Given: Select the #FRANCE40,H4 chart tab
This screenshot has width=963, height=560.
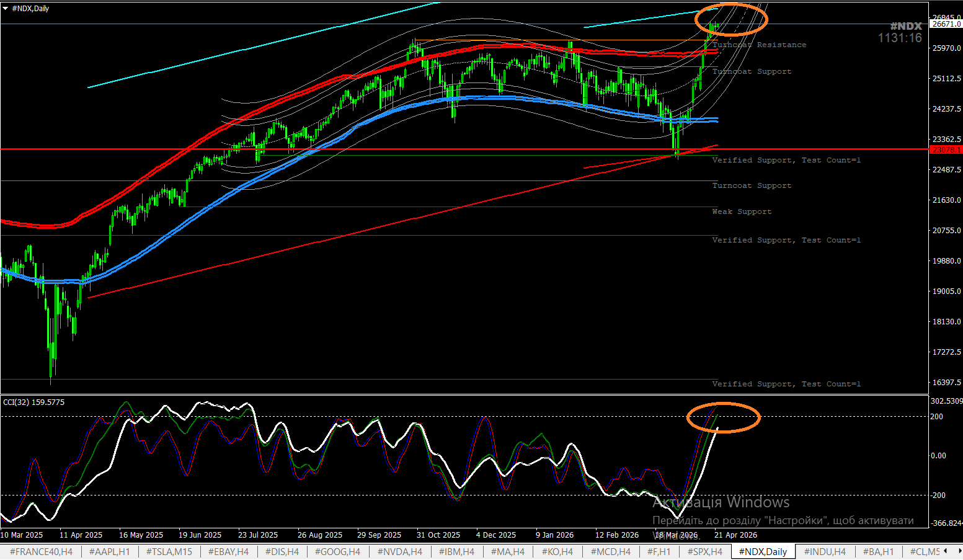Looking at the screenshot, I should pyautogui.click(x=40, y=551).
